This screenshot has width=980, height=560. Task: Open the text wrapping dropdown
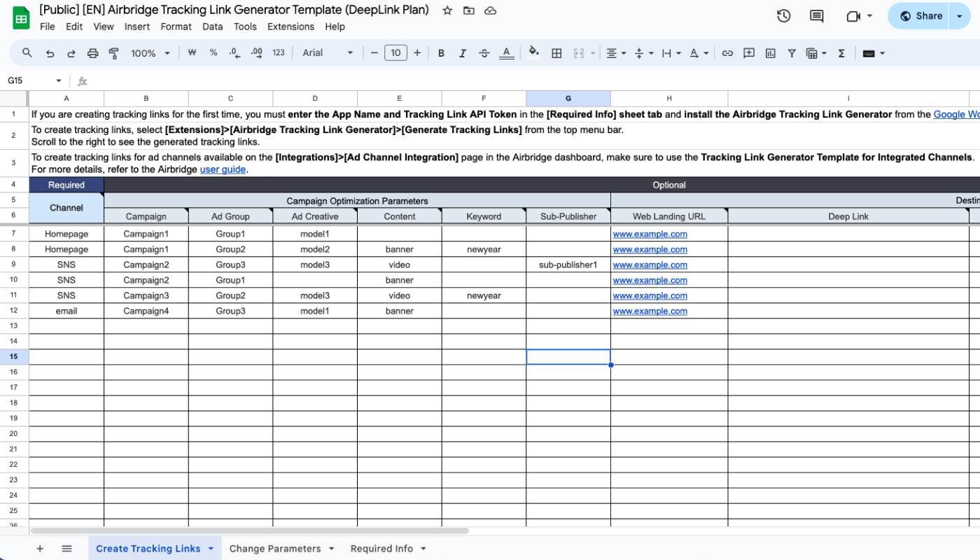point(671,53)
